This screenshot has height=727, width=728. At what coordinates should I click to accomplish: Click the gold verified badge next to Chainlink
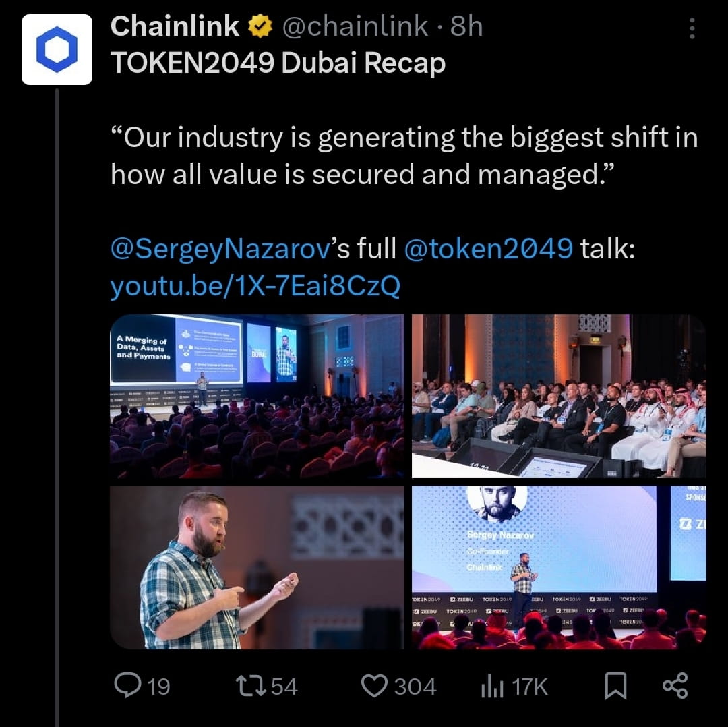tap(259, 26)
